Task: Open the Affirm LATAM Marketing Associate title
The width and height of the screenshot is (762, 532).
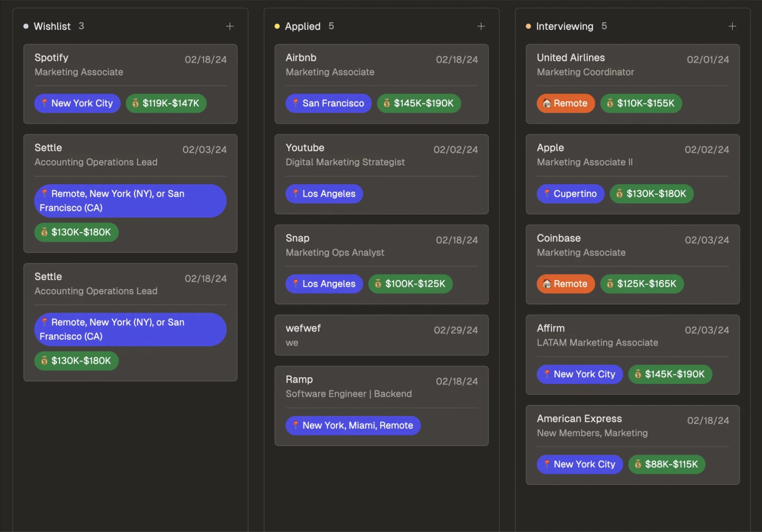Action: coord(597,342)
